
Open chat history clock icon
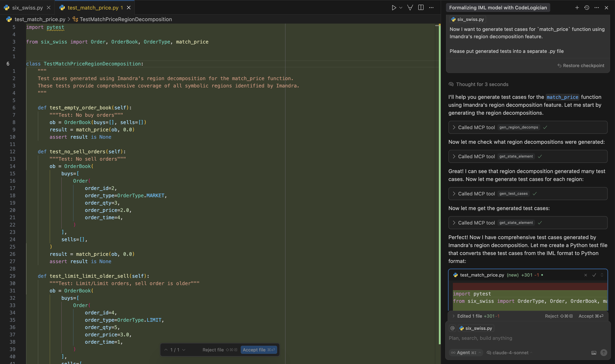[x=587, y=8]
